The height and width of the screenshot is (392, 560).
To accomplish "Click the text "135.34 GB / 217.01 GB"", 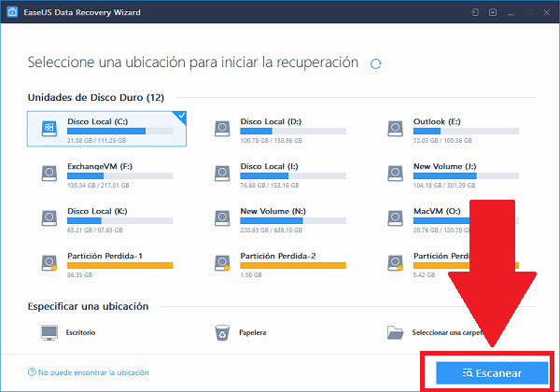I will [x=98, y=186].
